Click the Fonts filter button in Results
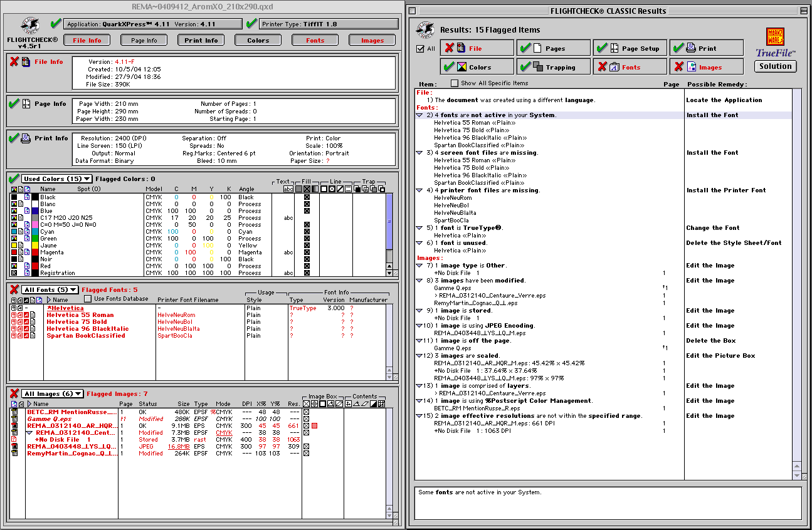The width and height of the screenshot is (812, 530). (630, 66)
